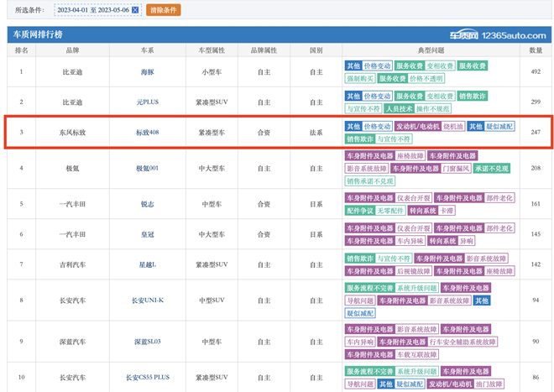This screenshot has height=392, width=554.
Task: Click the 车内异味 tag in 皇冠 row
Action: [410, 241]
